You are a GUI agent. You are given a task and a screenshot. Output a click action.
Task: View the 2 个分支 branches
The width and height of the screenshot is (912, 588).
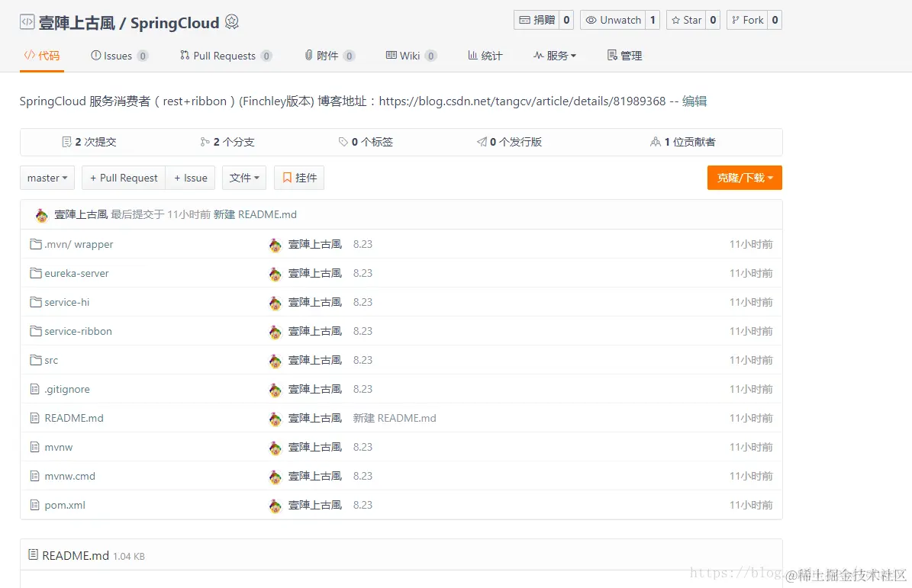pos(227,142)
